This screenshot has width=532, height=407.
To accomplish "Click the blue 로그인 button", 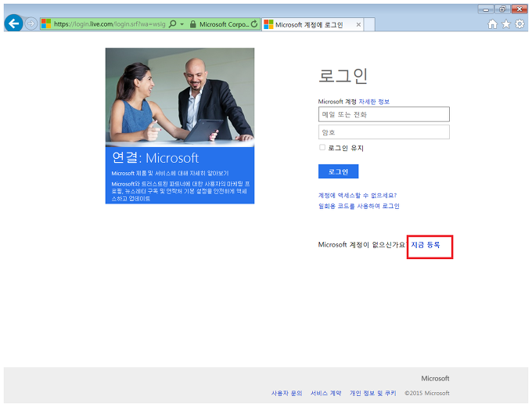I will (338, 171).
